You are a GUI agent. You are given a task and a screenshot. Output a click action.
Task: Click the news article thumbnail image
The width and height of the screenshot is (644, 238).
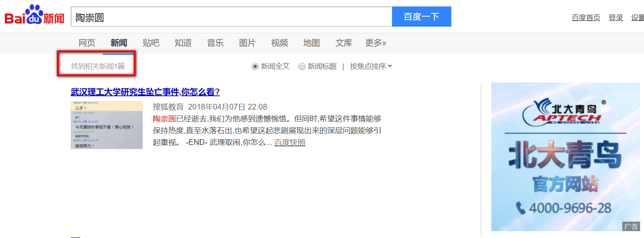[x=107, y=125]
